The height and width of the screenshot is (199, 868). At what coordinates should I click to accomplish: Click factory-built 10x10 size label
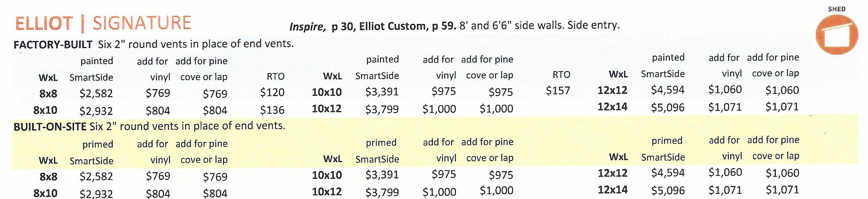(326, 92)
